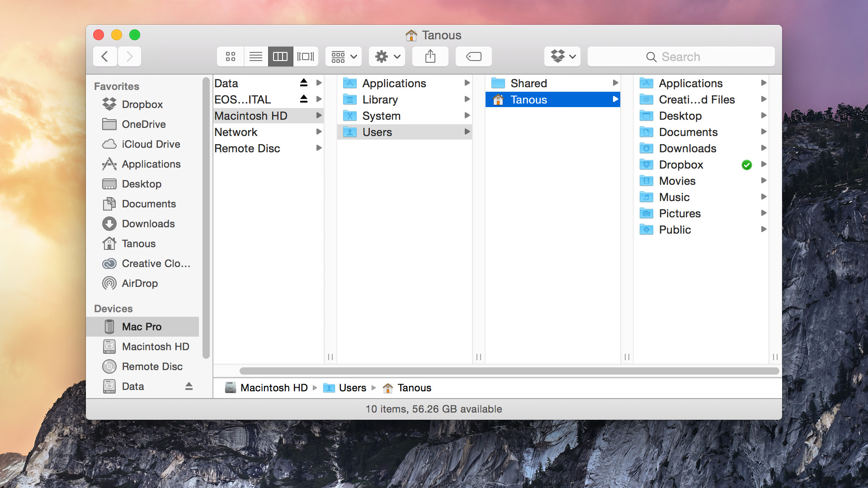This screenshot has height=488, width=868.
Task: Open the item arrangement menu
Action: [343, 56]
